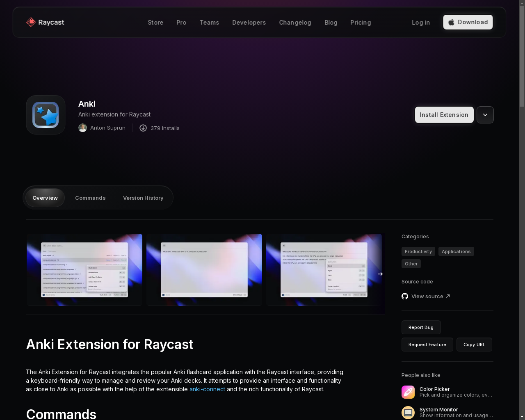The height and width of the screenshot is (420, 525).
Task: Open the Developers nav item
Action: (x=249, y=23)
